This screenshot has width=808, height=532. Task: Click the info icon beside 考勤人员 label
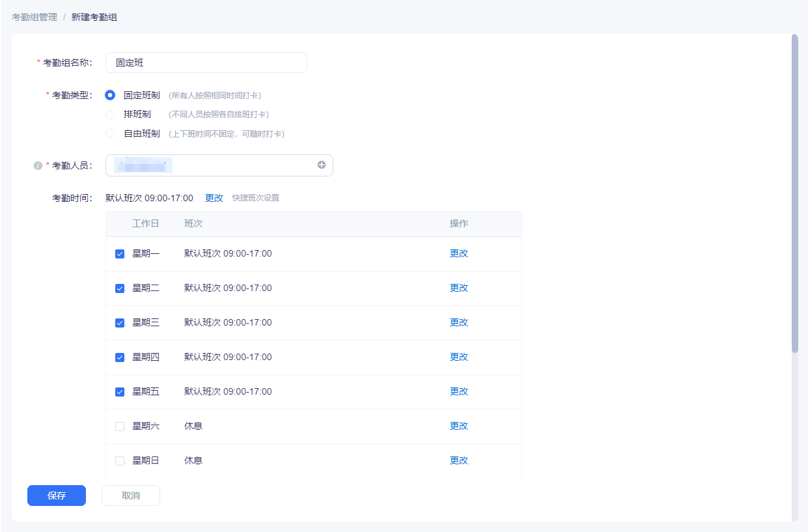[38, 165]
